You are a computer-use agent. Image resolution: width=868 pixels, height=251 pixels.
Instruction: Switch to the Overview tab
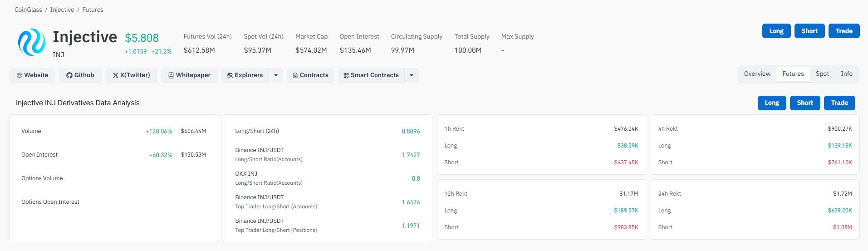click(757, 74)
